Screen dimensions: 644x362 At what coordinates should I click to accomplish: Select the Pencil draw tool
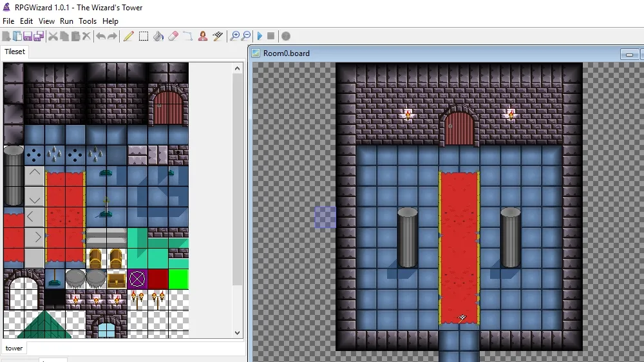[128, 36]
